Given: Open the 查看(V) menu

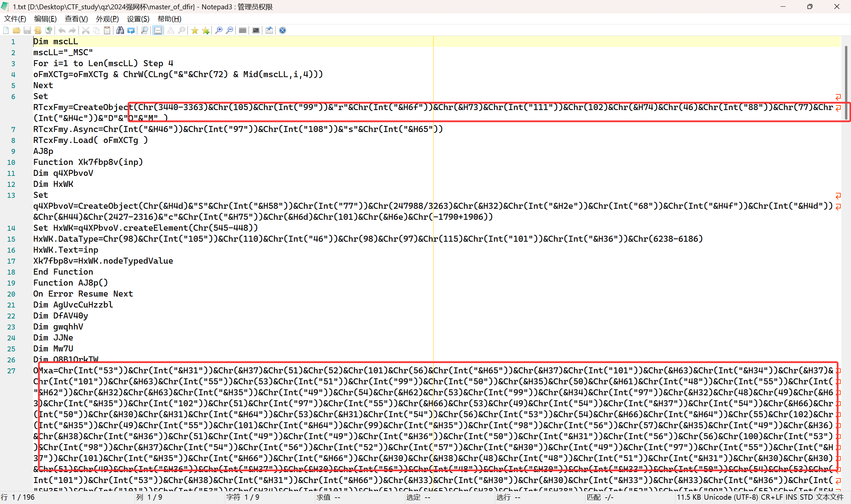Looking at the screenshot, I should [76, 19].
